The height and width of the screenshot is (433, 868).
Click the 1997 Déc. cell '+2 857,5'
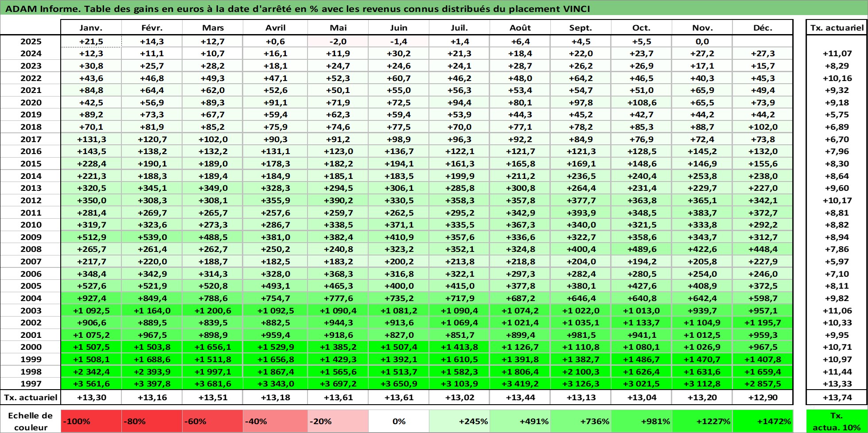[x=763, y=383]
